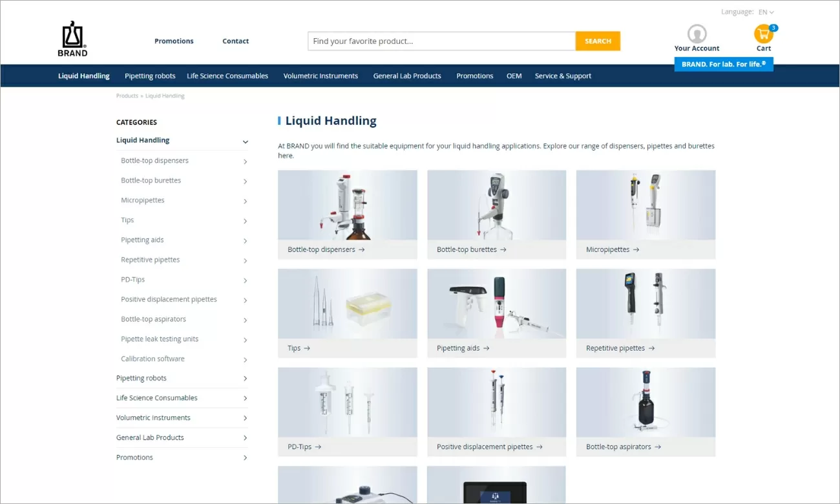This screenshot has width=840, height=504.
Task: Collapse the Liquid Handling category chevron
Action: point(245,142)
